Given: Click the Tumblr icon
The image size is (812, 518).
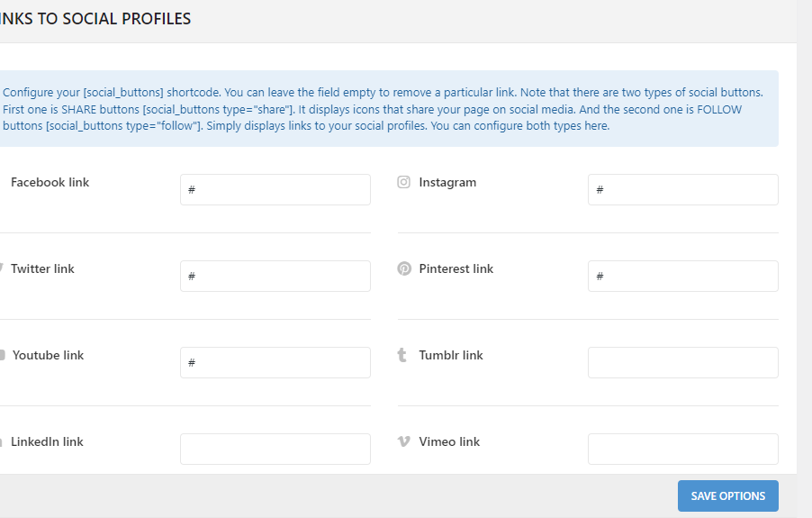Looking at the screenshot, I should tap(402, 355).
